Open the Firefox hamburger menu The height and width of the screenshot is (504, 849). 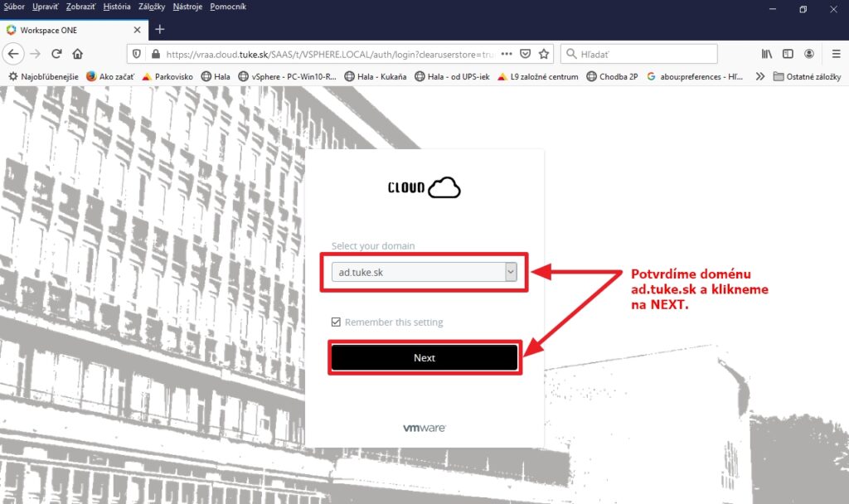pyautogui.click(x=832, y=54)
